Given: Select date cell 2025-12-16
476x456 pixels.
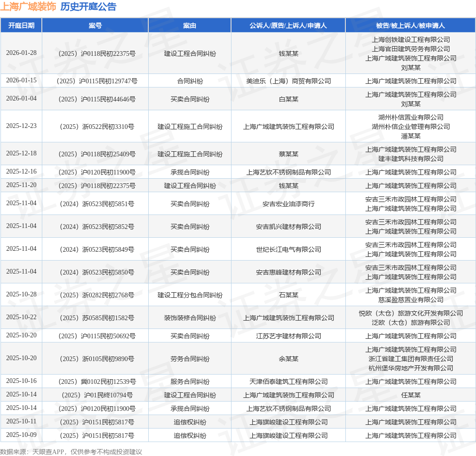Looking at the screenshot, I should coord(21,172).
